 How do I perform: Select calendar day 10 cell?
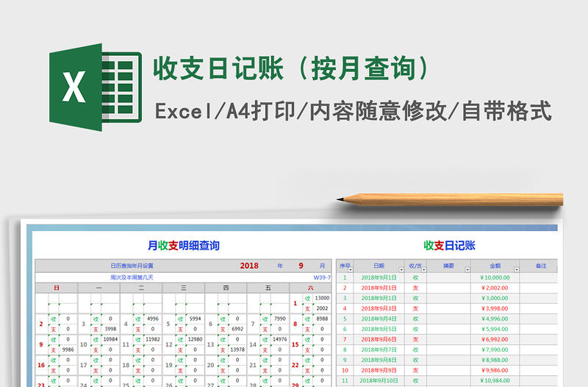(84, 344)
